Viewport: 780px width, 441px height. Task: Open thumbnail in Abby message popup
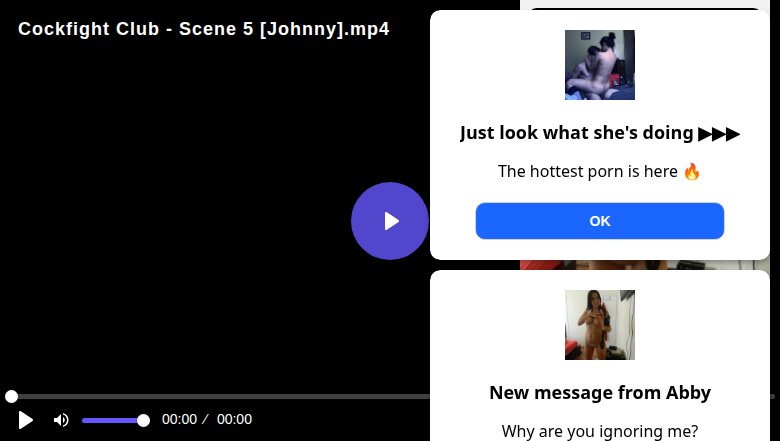click(x=599, y=325)
